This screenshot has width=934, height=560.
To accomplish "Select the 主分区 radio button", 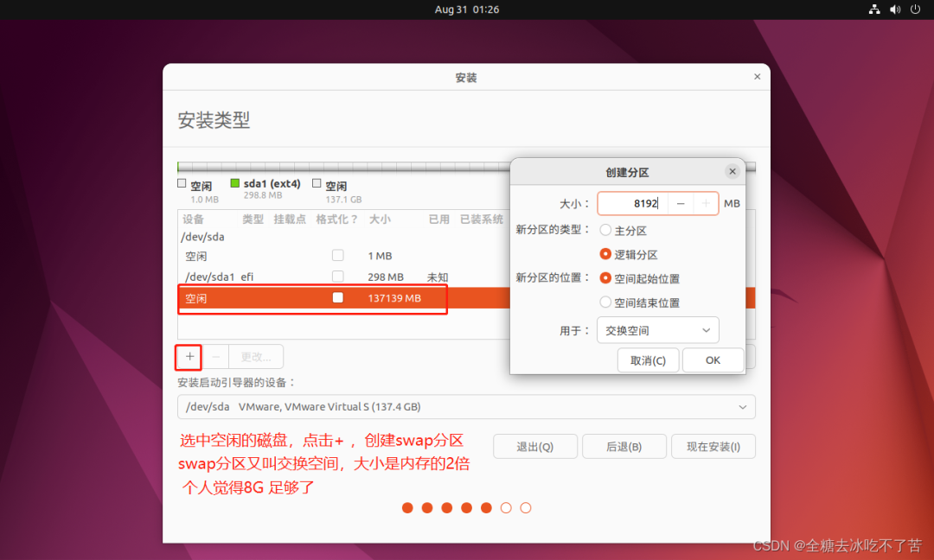I will tap(606, 231).
